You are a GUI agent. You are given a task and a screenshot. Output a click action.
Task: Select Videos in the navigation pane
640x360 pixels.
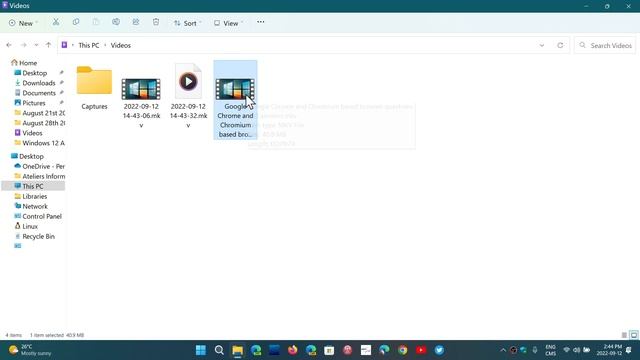click(x=32, y=133)
